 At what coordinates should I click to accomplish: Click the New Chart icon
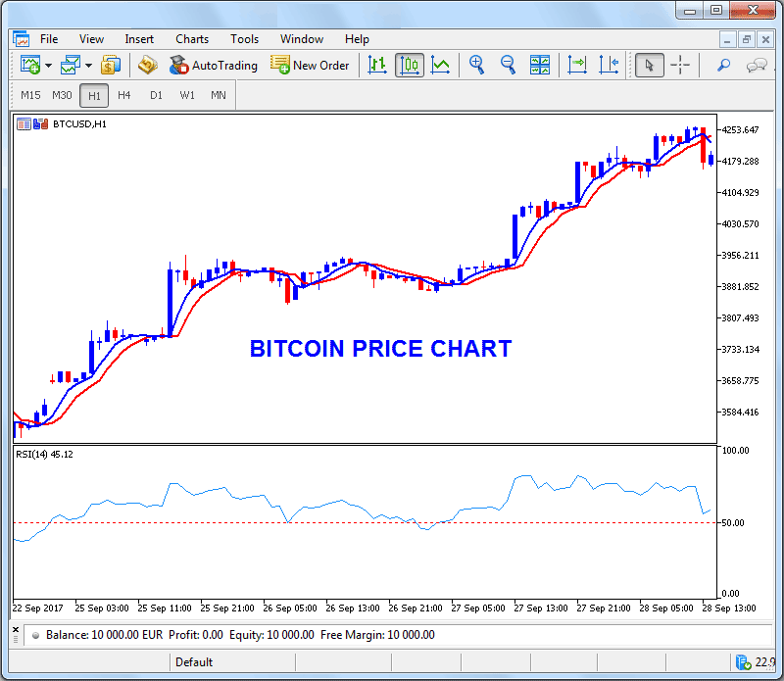(x=30, y=65)
